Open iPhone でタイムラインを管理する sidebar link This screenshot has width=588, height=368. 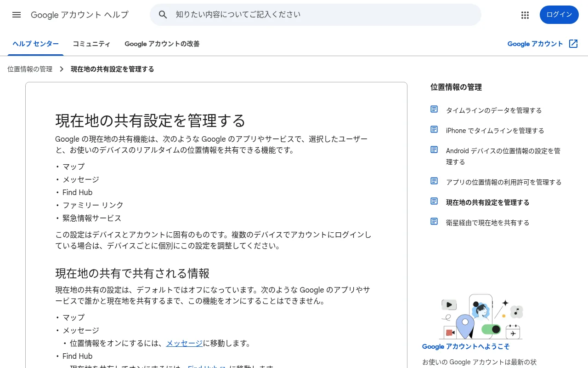495,131
